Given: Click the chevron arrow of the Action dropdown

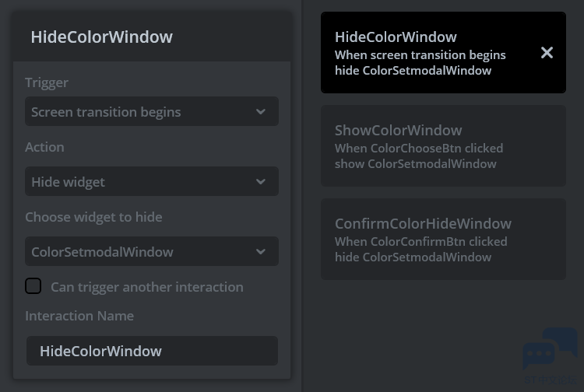Looking at the screenshot, I should (260, 182).
